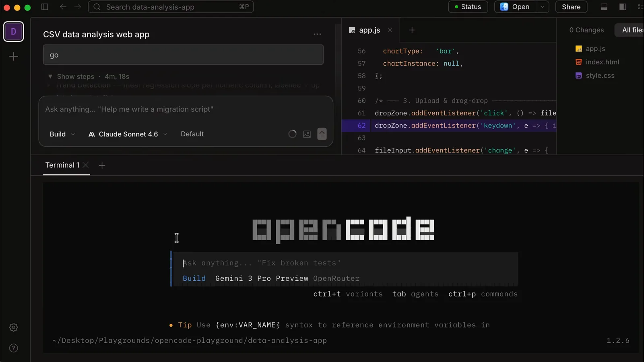Screen dimensions: 644x362
Task: Go forward with the right arrow
Action: tap(78, 7)
